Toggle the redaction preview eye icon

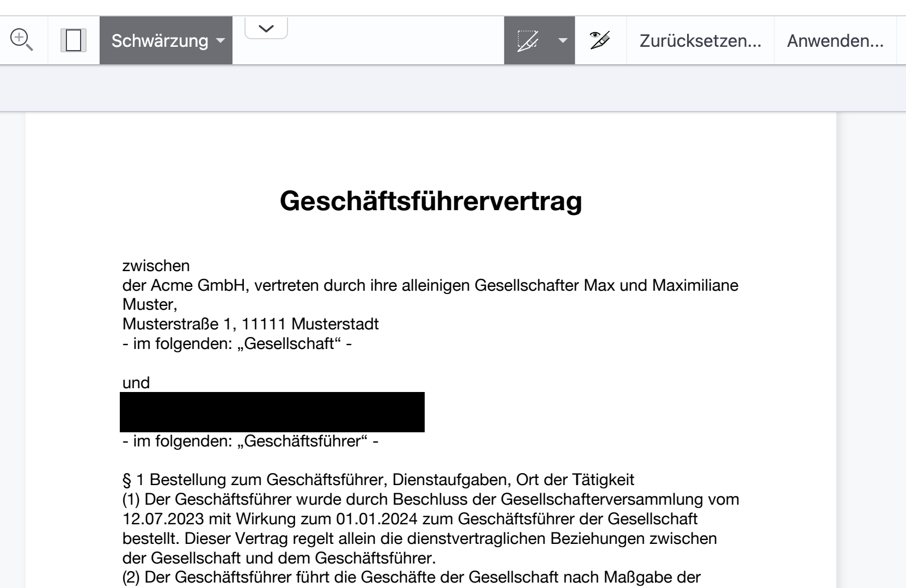tap(600, 40)
